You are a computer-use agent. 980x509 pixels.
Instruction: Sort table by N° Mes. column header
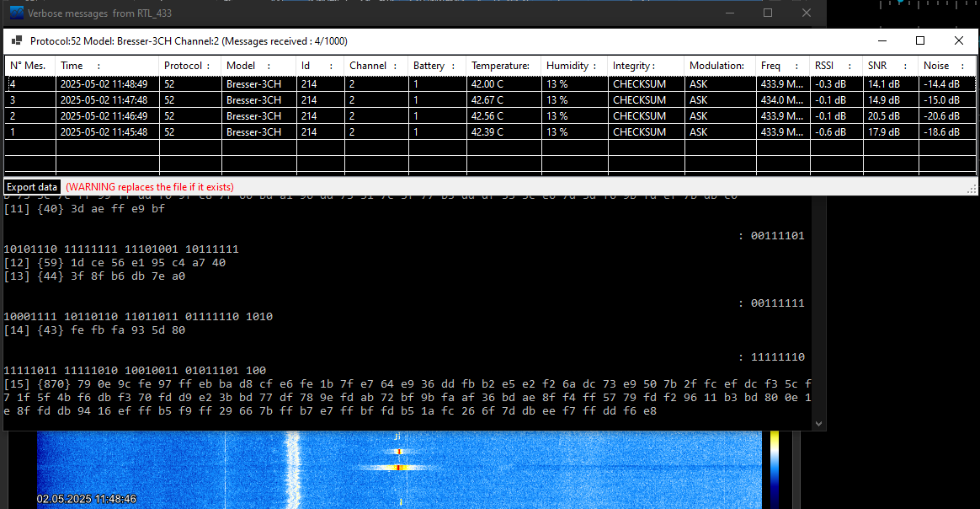(x=30, y=66)
